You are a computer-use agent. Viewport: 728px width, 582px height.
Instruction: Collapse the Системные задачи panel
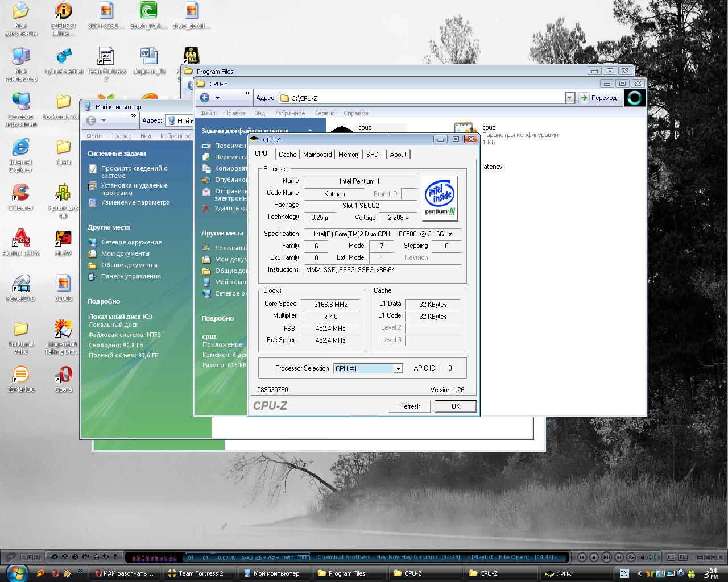tap(117, 153)
